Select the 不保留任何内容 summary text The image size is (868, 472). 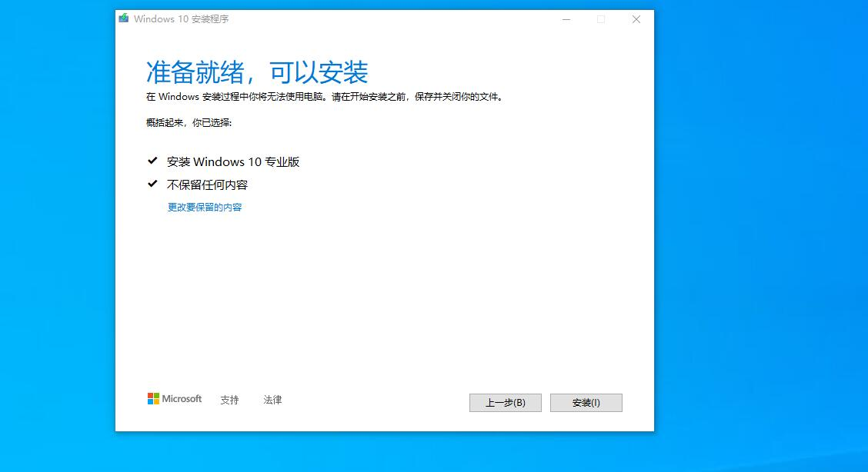pyautogui.click(x=207, y=185)
